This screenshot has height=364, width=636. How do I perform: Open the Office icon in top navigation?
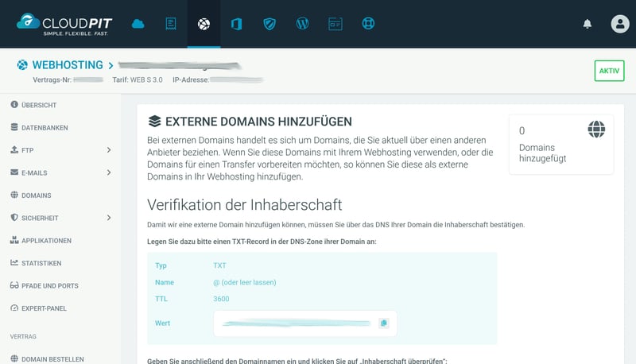pyautogui.click(x=236, y=24)
